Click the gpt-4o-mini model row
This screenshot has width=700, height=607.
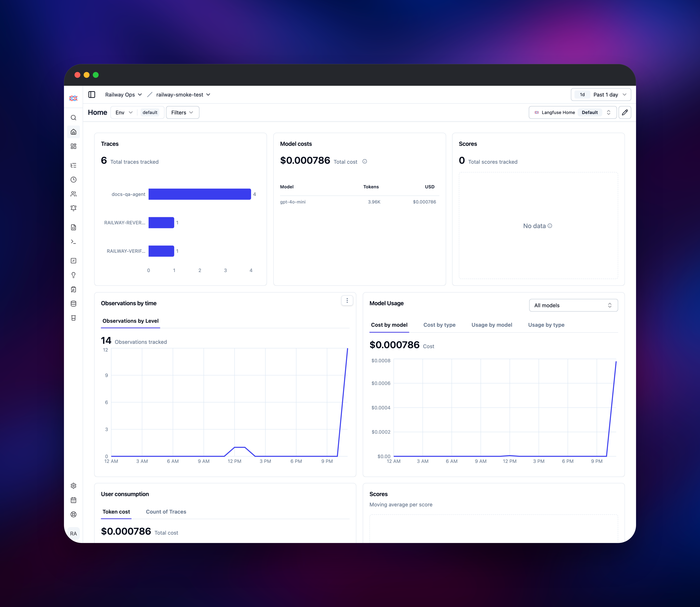click(359, 202)
